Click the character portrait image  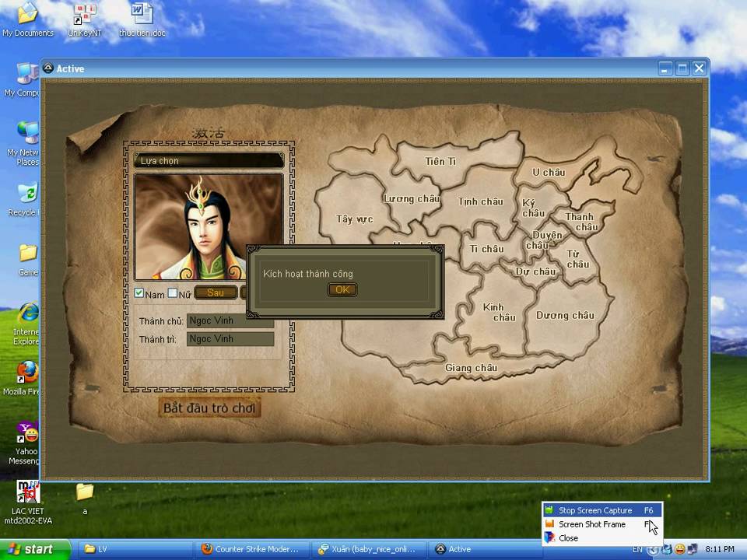pos(209,226)
